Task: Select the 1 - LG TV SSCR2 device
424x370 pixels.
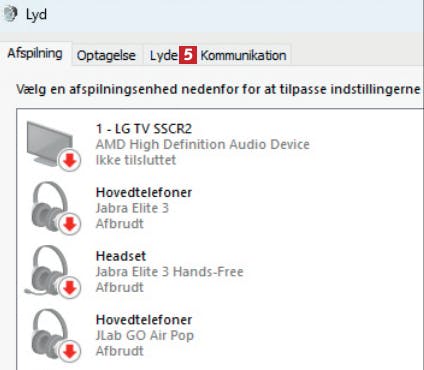Action: click(220, 144)
